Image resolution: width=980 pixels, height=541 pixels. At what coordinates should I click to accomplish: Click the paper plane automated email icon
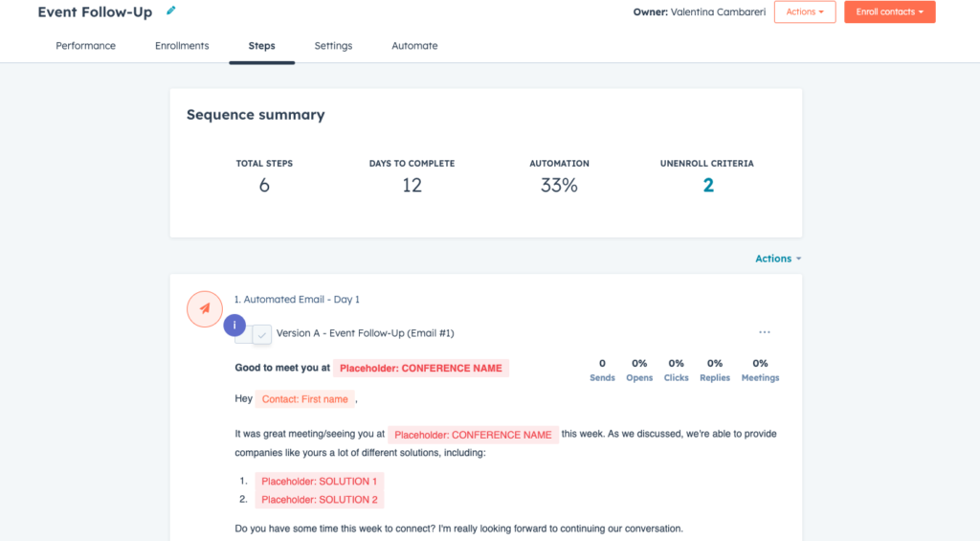[205, 308]
